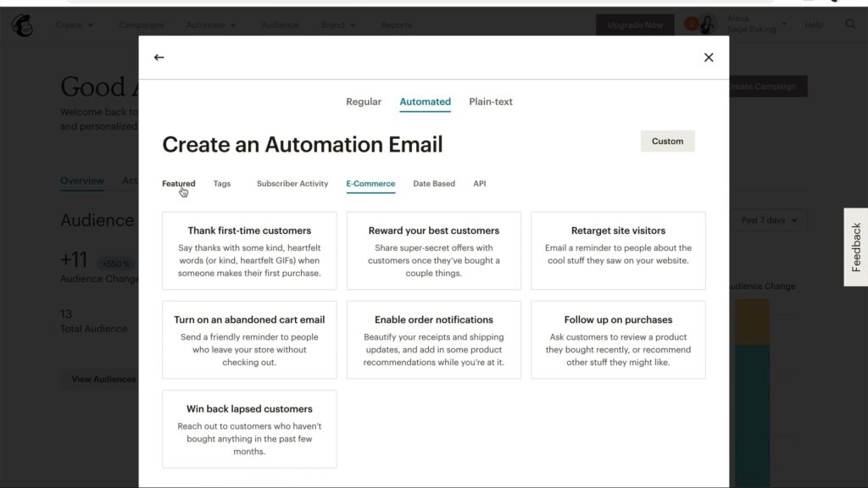Open the Past 7 days dropdown

(x=769, y=220)
